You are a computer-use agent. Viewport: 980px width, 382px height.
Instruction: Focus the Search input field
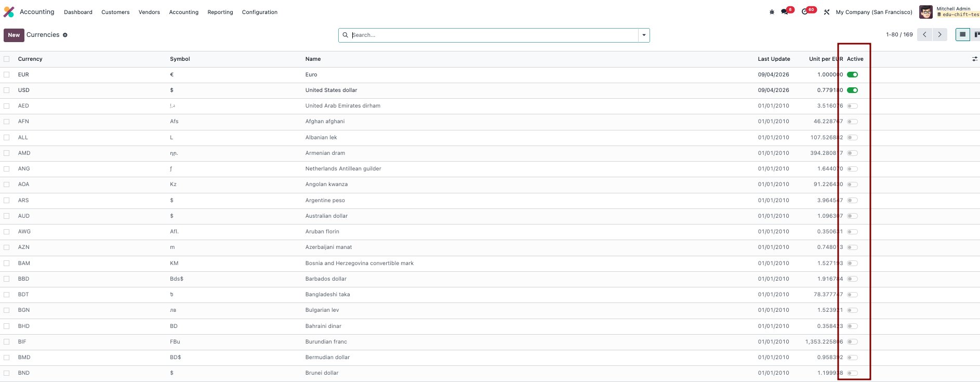[x=494, y=35]
